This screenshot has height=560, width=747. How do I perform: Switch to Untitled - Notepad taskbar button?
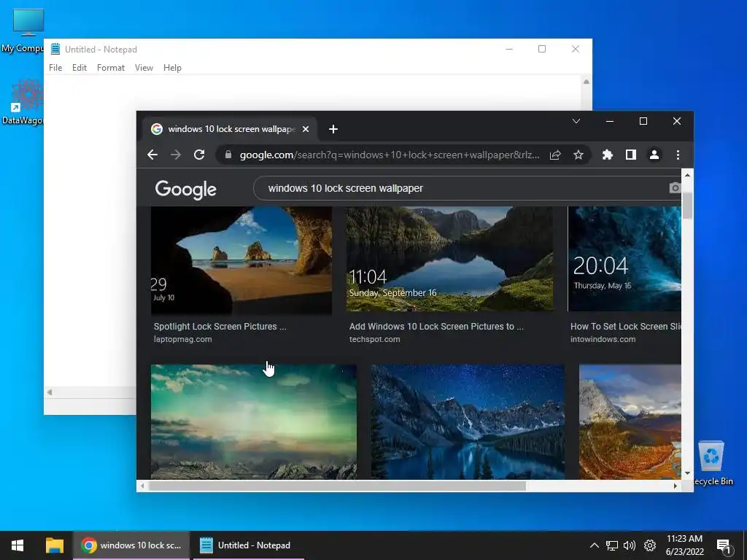click(249, 545)
